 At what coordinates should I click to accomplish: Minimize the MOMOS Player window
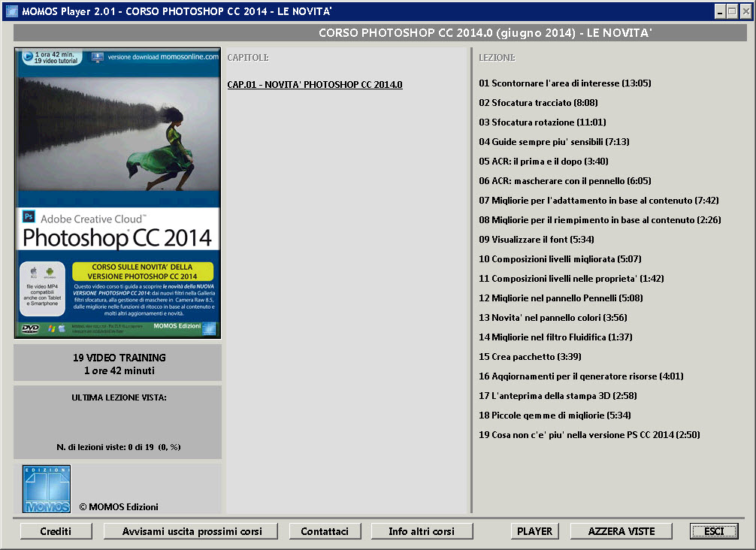point(719,11)
